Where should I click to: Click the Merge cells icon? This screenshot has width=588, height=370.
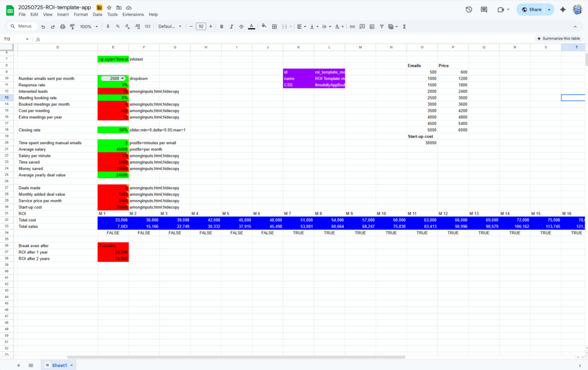tap(285, 26)
